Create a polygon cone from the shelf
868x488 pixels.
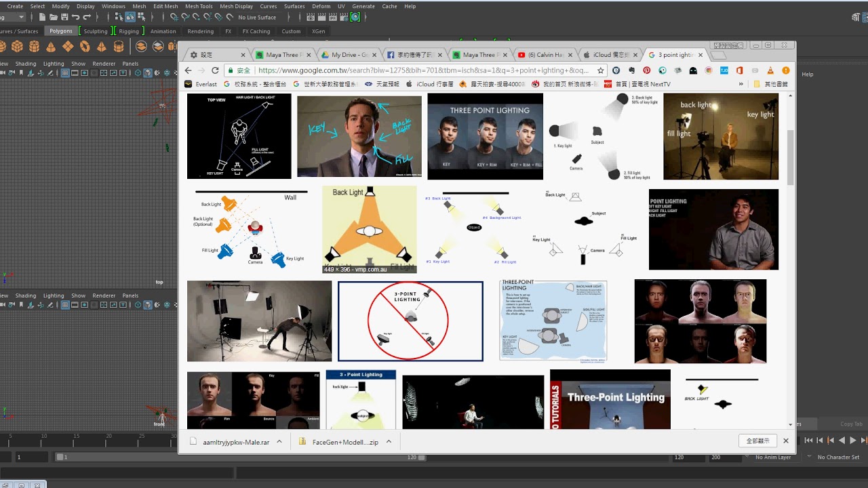pos(51,47)
